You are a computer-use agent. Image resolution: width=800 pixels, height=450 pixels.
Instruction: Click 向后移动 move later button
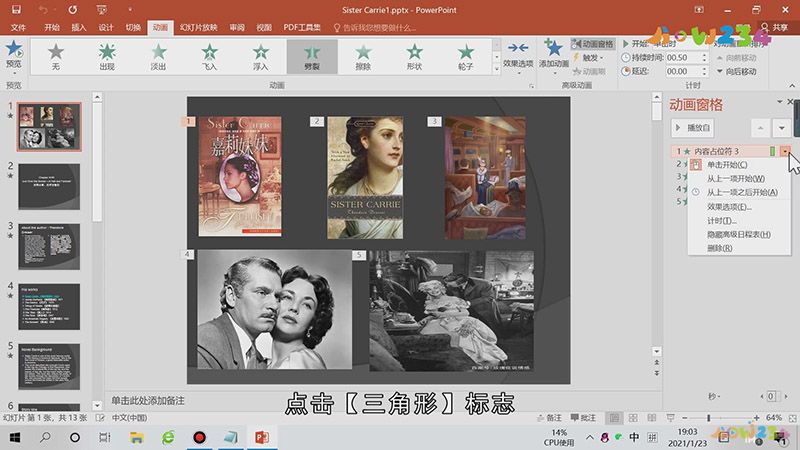click(x=737, y=71)
